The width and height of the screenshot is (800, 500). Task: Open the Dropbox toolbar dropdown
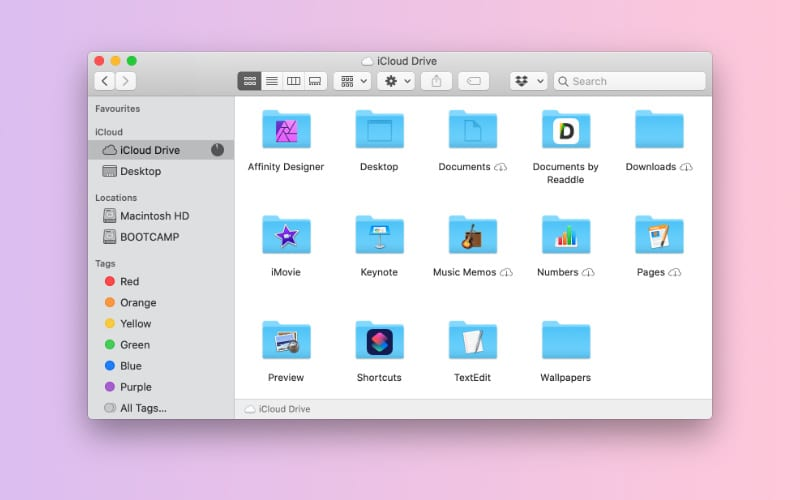pos(528,81)
